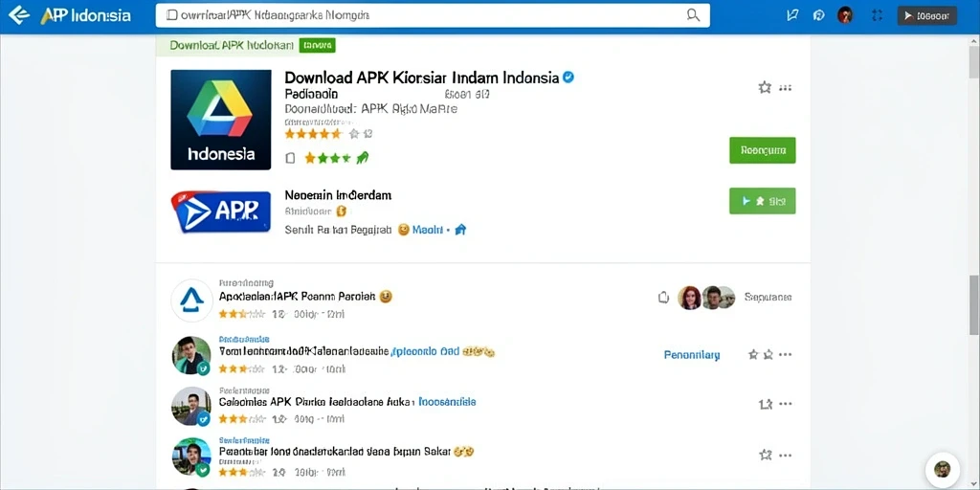Click the small checkbox icon beside green stars
Viewport: 980px width, 490px height.
tap(290, 158)
